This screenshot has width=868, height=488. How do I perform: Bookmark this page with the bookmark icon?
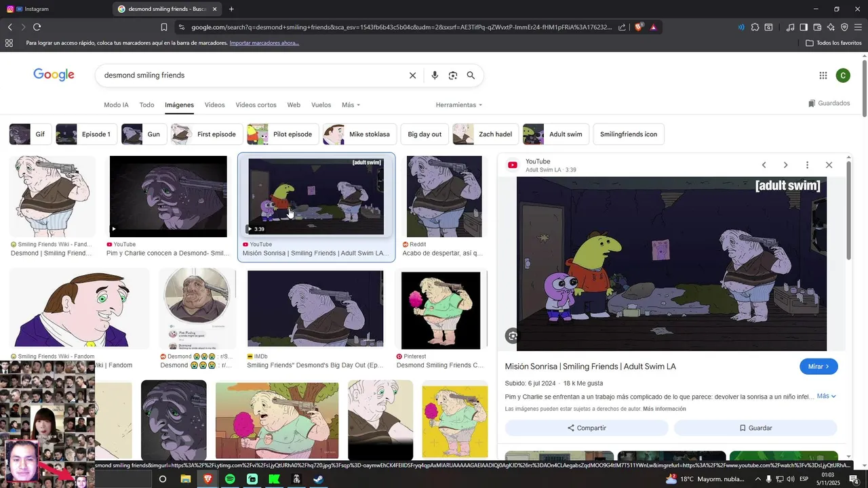click(x=164, y=27)
